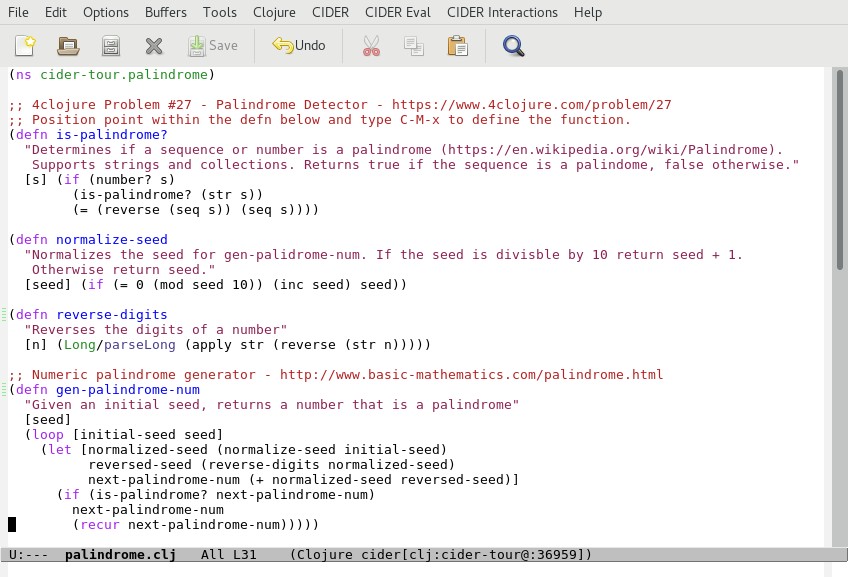Open the File menu
The width and height of the screenshot is (848, 577).
coord(18,12)
